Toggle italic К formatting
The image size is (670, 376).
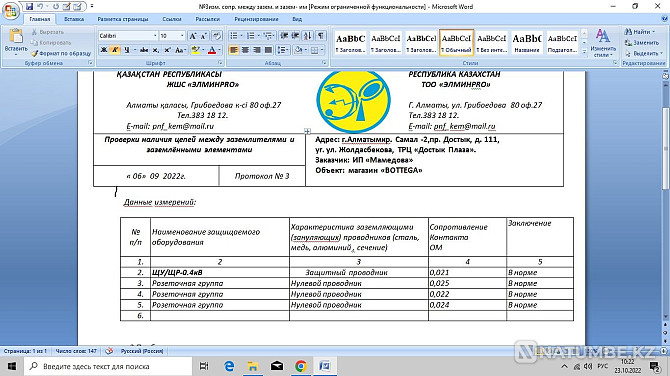click(115, 50)
